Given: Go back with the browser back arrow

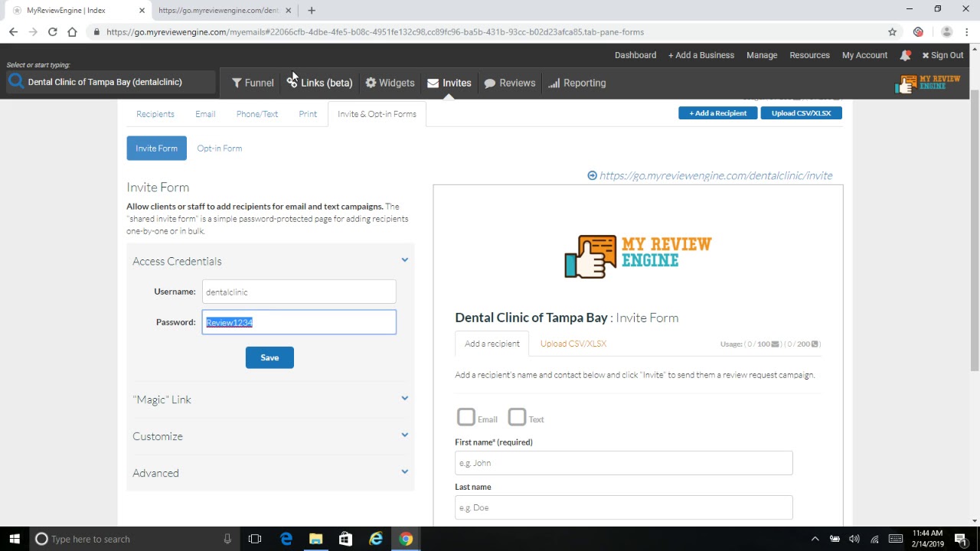Looking at the screenshot, I should [x=13, y=32].
